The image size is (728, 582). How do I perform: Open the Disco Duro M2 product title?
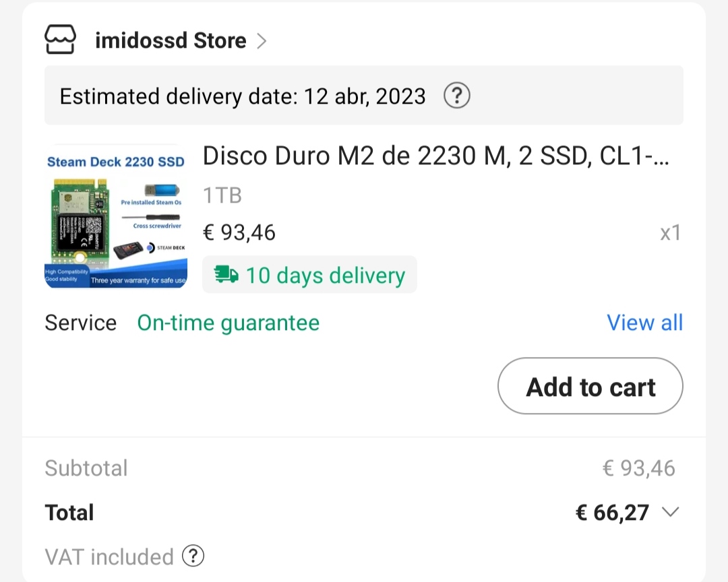click(437, 156)
